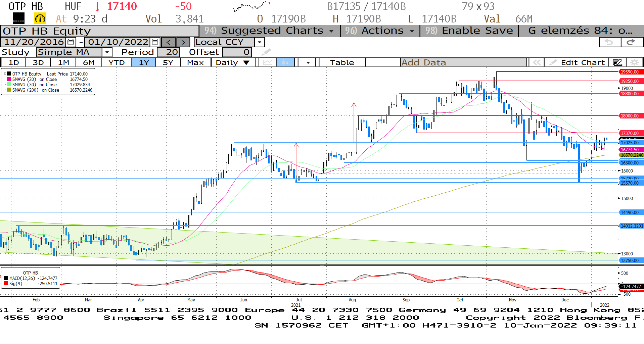Select the 1Y range tab
This screenshot has width=644, height=344.
tap(144, 62)
